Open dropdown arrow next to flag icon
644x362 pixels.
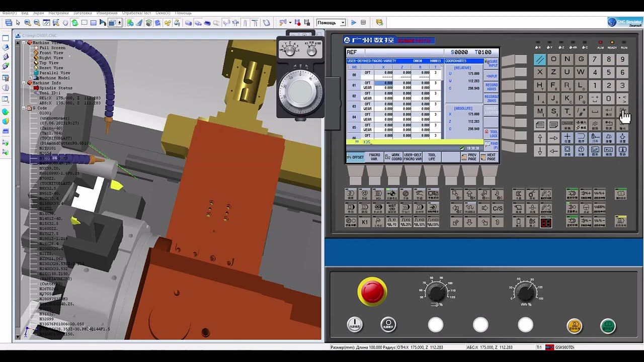coord(290,23)
